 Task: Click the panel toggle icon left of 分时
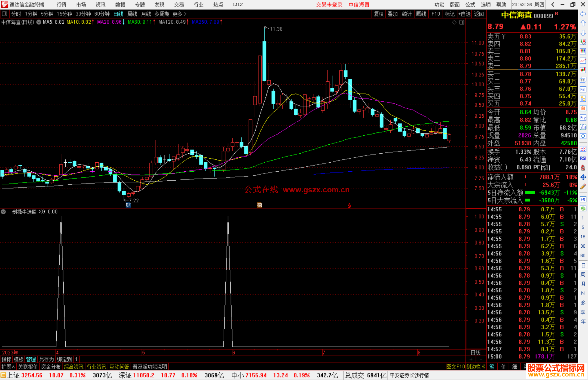5,14
